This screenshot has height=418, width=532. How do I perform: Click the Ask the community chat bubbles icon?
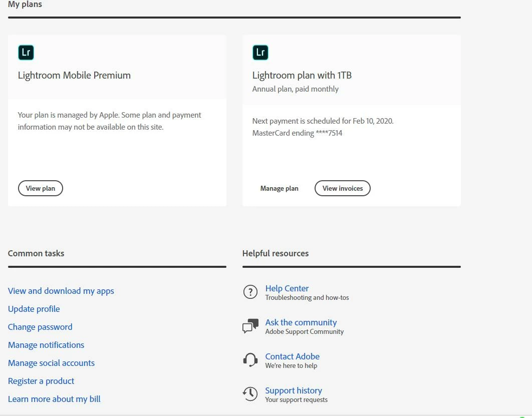coord(250,326)
